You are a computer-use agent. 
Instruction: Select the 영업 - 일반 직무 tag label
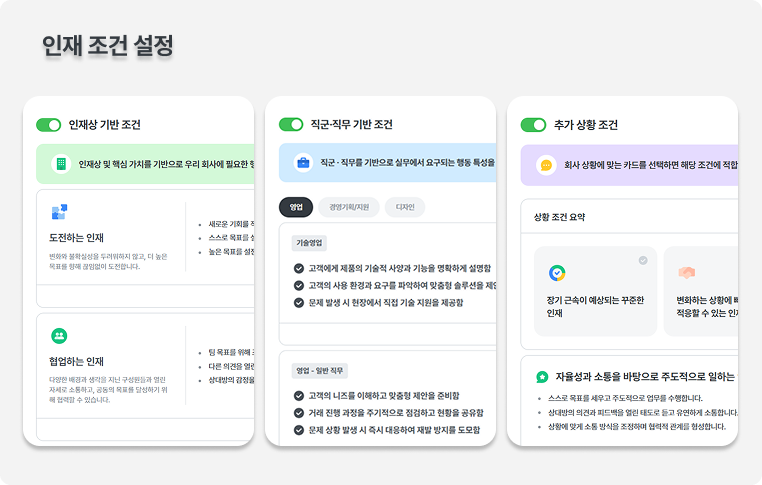pyautogui.click(x=320, y=371)
